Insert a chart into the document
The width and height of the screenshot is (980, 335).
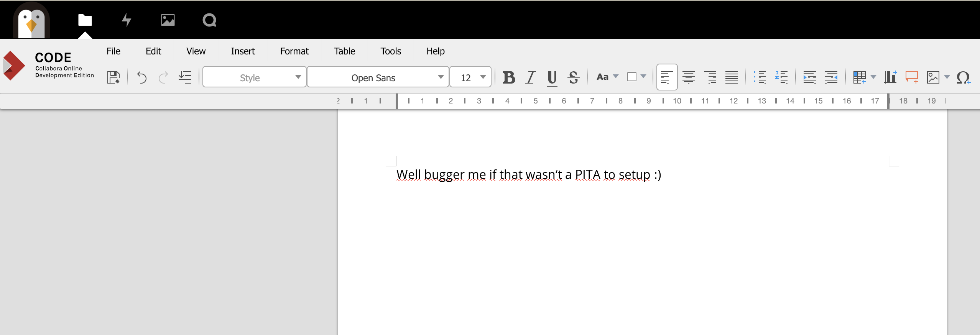[x=890, y=77]
